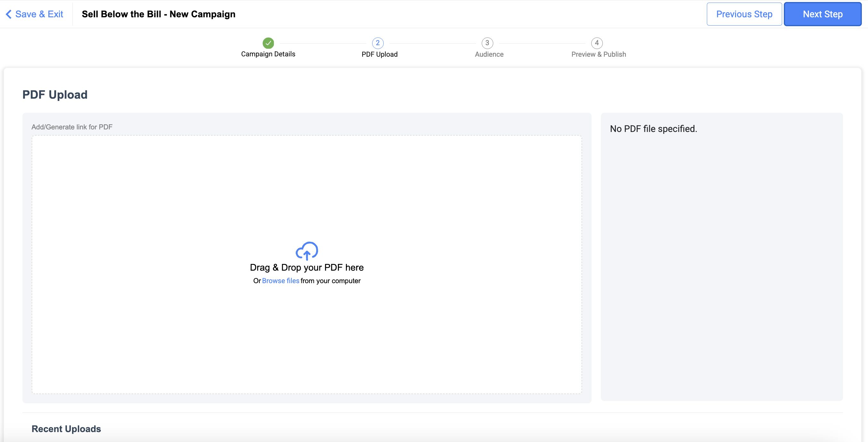Viewport: 868px width, 442px height.
Task: Click the step 4 circle icon
Action: pos(597,43)
